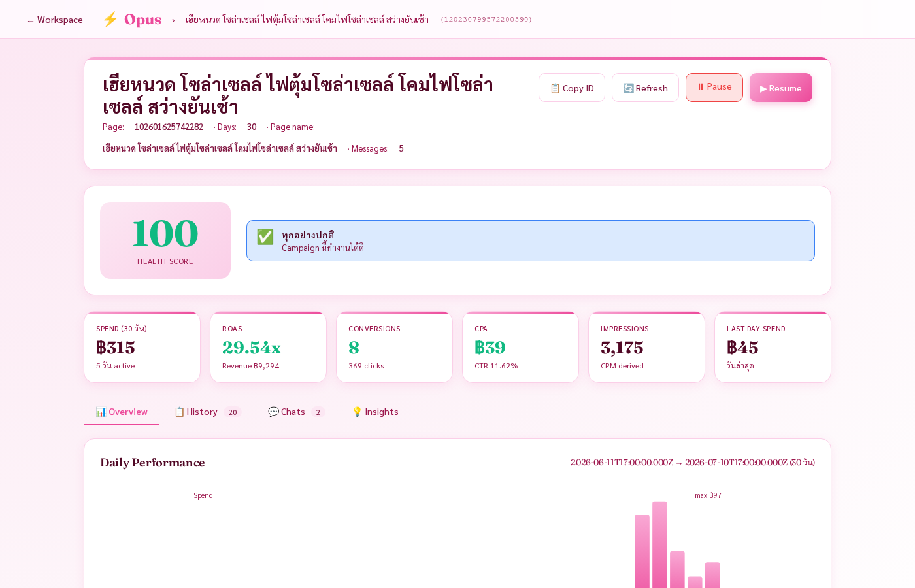Open the Insights lightbulb tab
The height and width of the screenshot is (588, 915).
[375, 412]
